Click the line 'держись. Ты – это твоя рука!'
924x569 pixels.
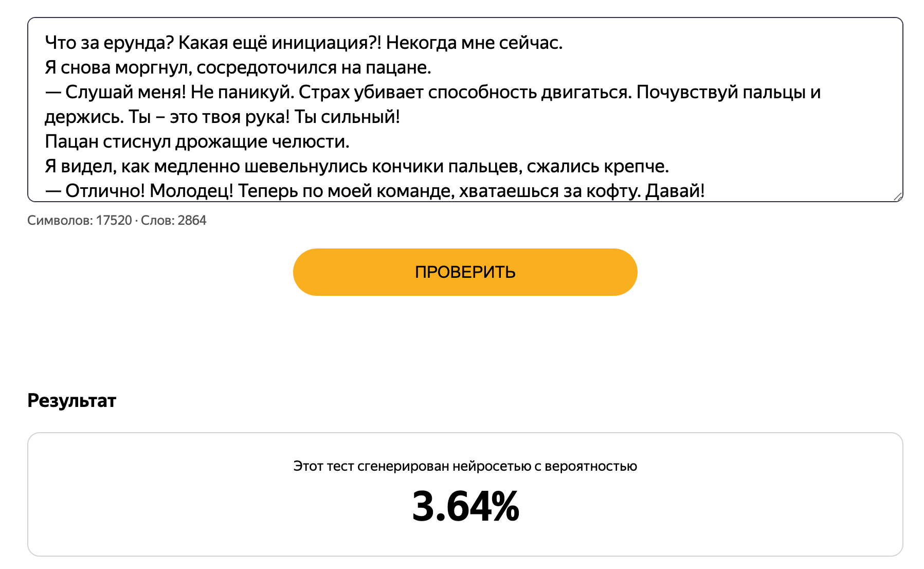click(222, 117)
